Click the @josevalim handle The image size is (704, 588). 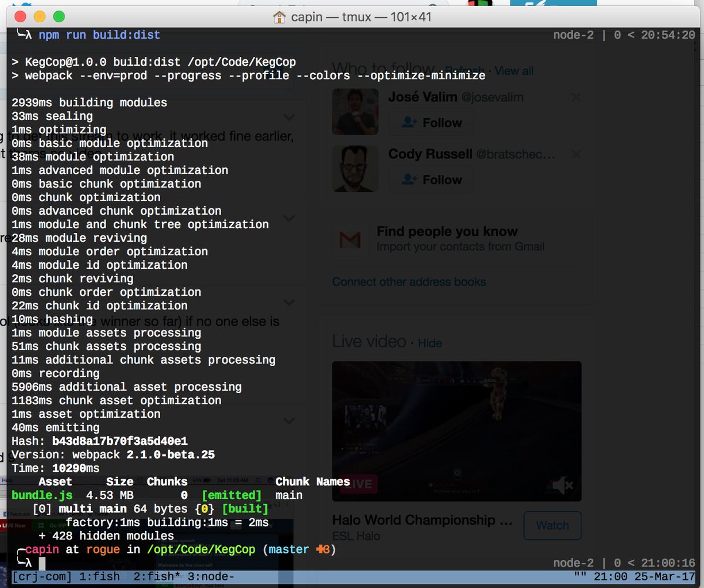[492, 97]
